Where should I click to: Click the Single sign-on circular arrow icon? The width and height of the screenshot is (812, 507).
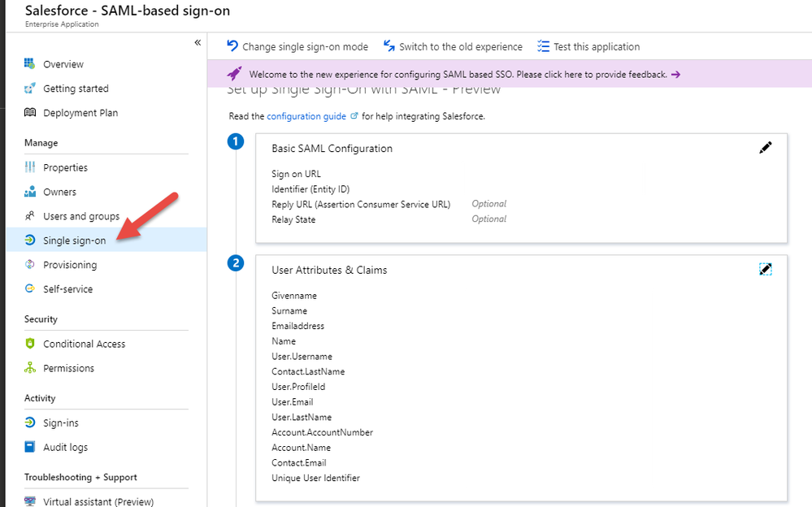coord(29,240)
